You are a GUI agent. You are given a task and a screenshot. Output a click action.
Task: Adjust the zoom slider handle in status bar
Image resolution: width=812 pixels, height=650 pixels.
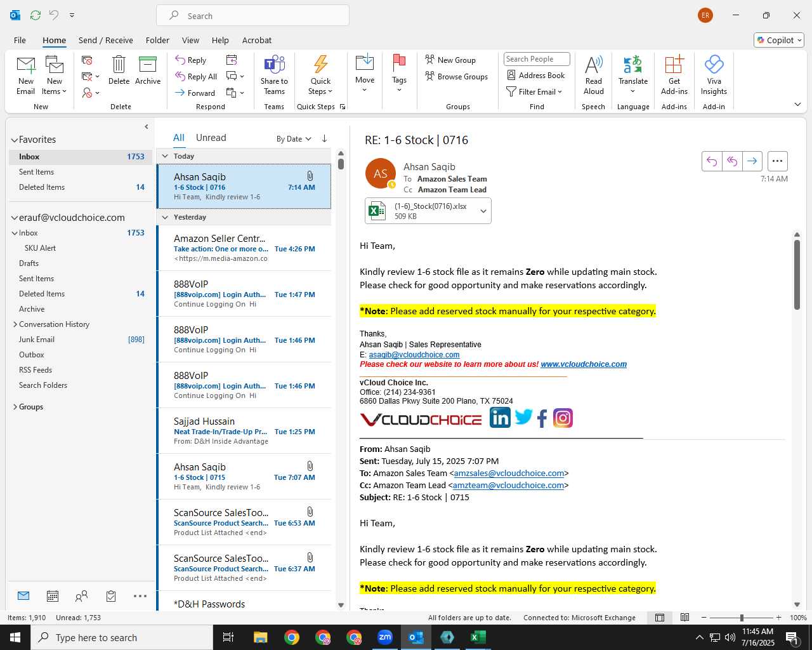pyautogui.click(x=741, y=618)
